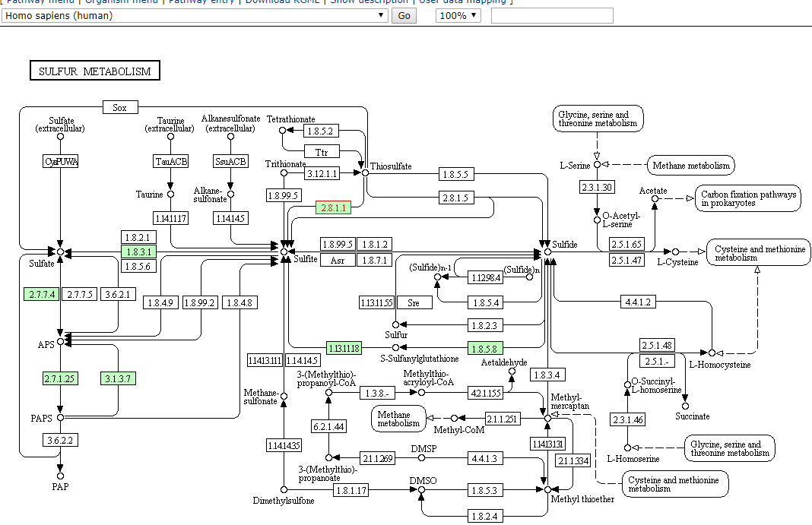Click the highlighted 2.8.1.1 enzyme box
The height and width of the screenshot is (525, 812).
click(334, 207)
